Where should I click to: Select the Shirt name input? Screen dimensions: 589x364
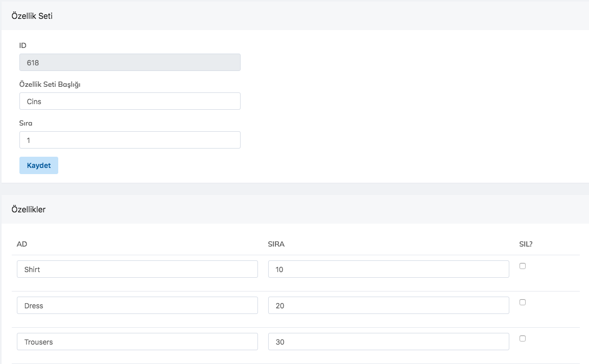(x=137, y=269)
